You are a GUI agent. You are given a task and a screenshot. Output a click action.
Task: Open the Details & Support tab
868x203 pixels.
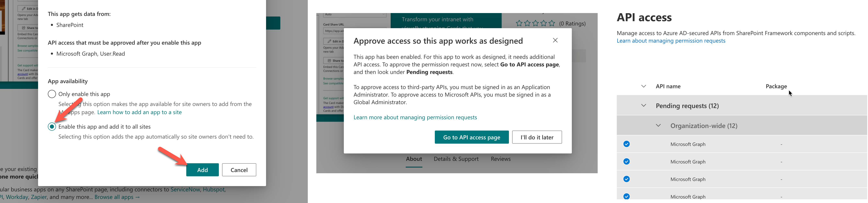click(456, 159)
